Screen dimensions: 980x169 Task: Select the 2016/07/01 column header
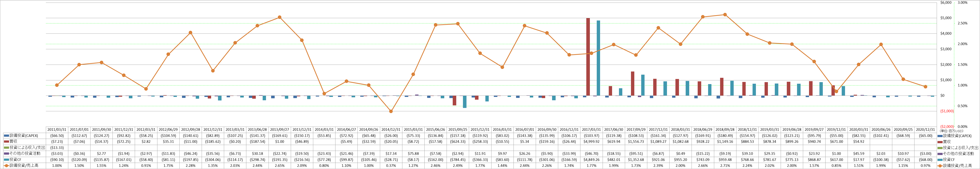pyautogui.click(x=525, y=129)
